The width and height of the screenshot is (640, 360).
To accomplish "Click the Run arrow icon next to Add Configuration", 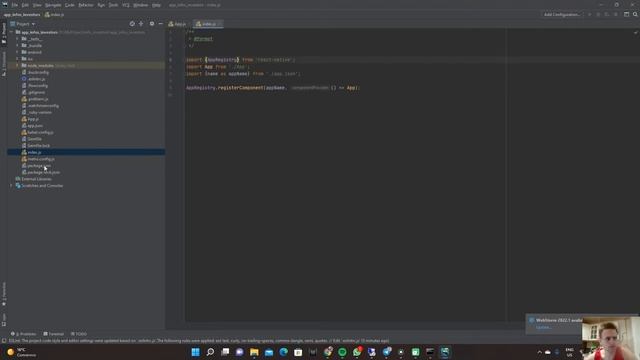I will [x=589, y=14].
